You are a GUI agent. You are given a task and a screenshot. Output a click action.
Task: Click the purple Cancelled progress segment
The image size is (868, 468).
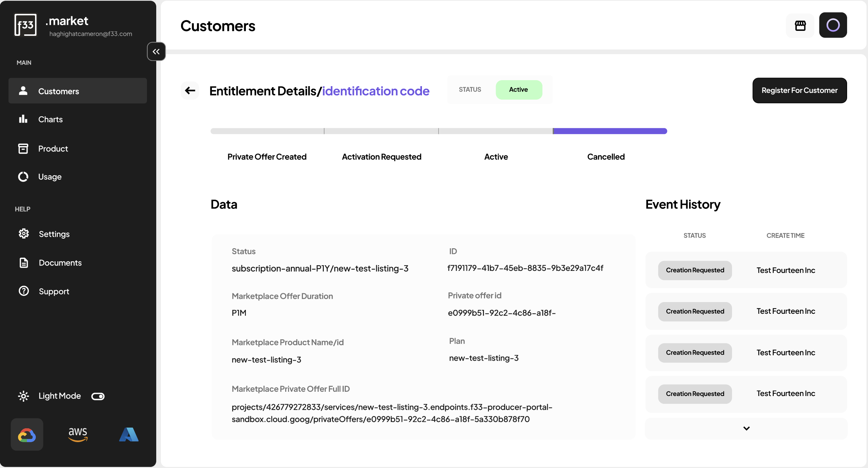click(609, 131)
